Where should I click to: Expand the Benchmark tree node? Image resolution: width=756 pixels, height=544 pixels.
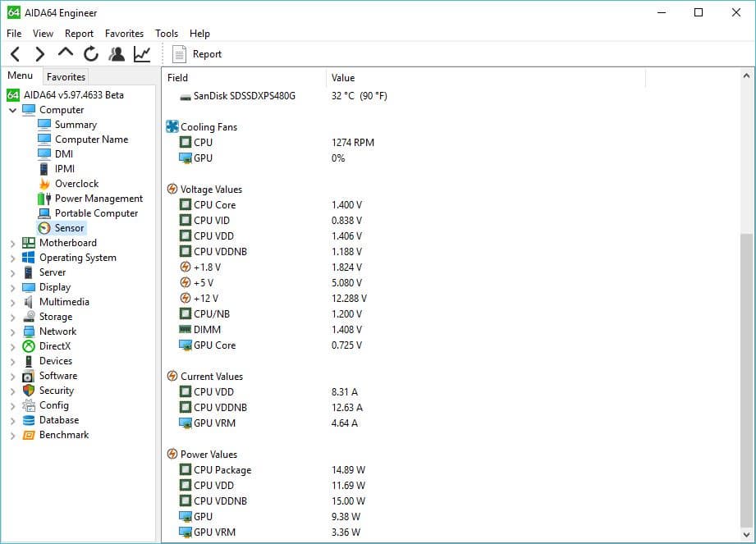coord(13,436)
